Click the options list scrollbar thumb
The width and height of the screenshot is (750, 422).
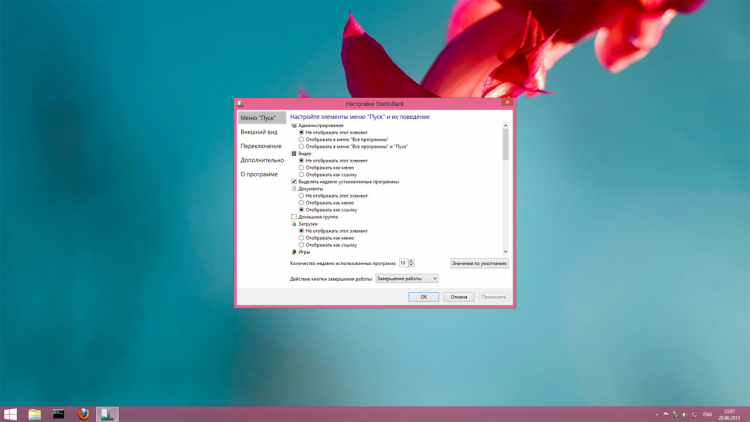[506, 144]
